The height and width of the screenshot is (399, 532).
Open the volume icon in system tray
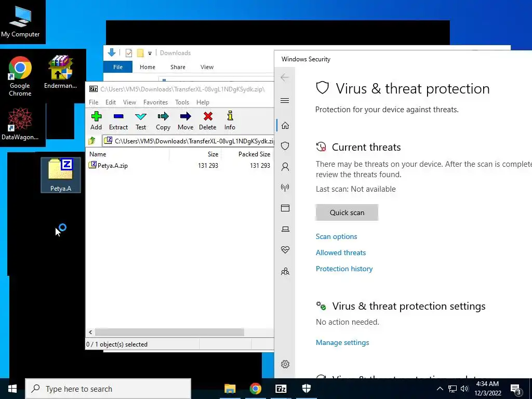464,389
